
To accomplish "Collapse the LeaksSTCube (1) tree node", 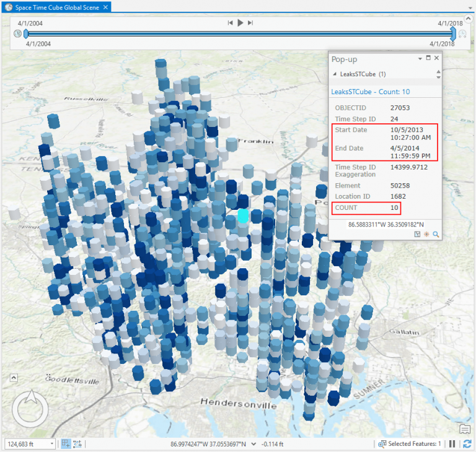I will (x=335, y=74).
